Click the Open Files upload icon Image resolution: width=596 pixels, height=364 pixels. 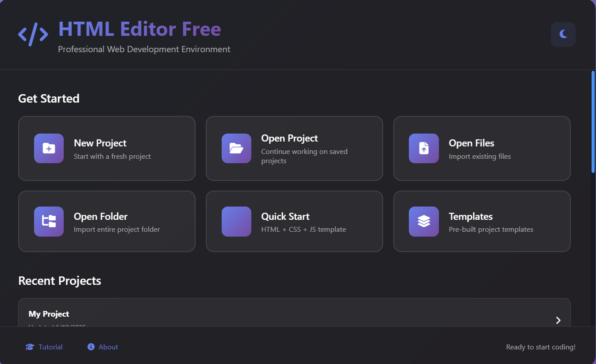[423, 148]
